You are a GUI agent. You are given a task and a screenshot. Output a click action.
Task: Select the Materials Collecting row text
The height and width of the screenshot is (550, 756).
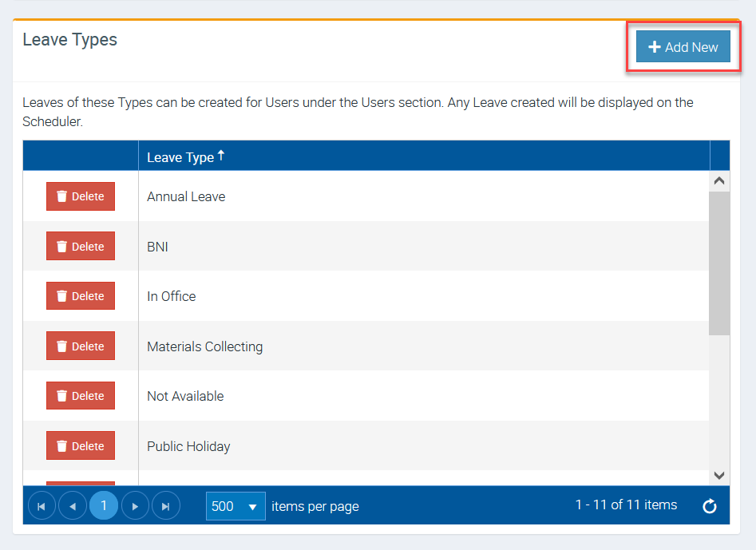(205, 346)
